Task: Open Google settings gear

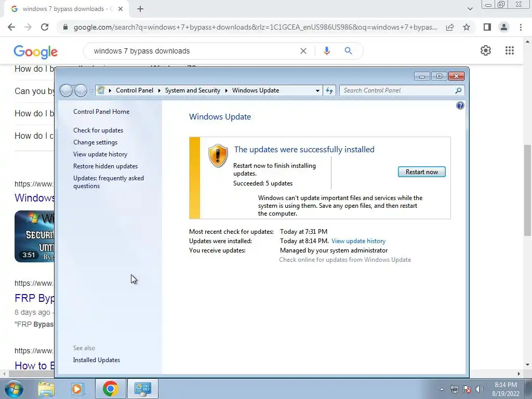Action: [486, 50]
